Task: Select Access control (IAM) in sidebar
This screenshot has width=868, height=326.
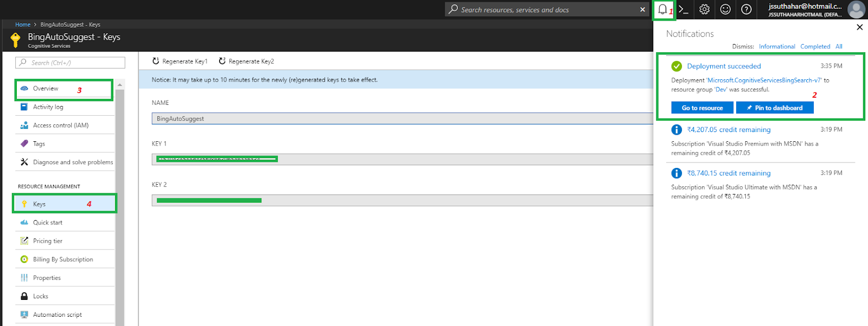Action: click(x=65, y=126)
